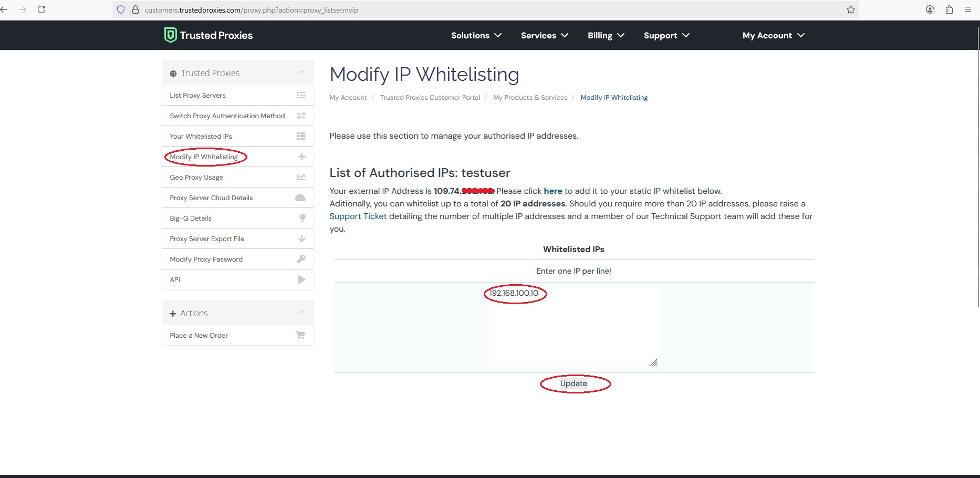Click the table icon beside Your Whitelisted IPs
Screen dimensions: 980x478
(301, 136)
